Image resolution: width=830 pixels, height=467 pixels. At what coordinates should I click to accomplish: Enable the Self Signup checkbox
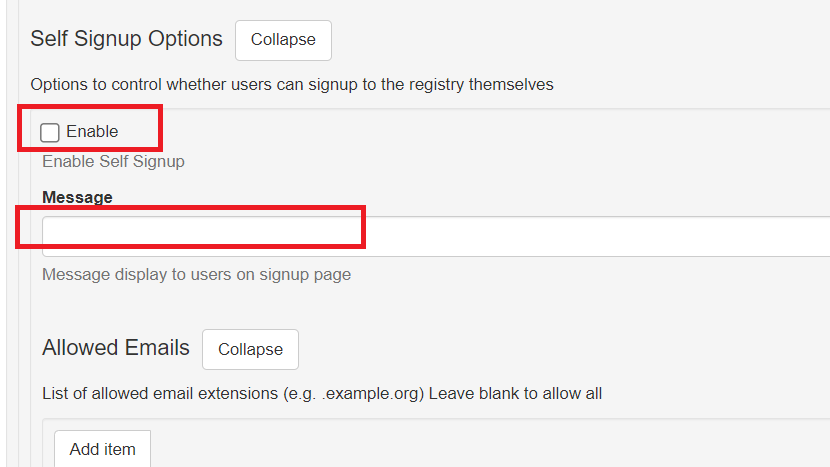coord(50,132)
